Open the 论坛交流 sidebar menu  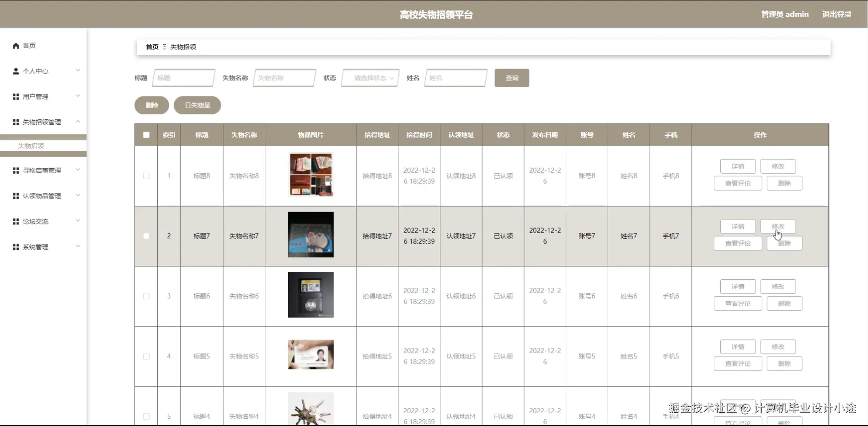pos(43,222)
